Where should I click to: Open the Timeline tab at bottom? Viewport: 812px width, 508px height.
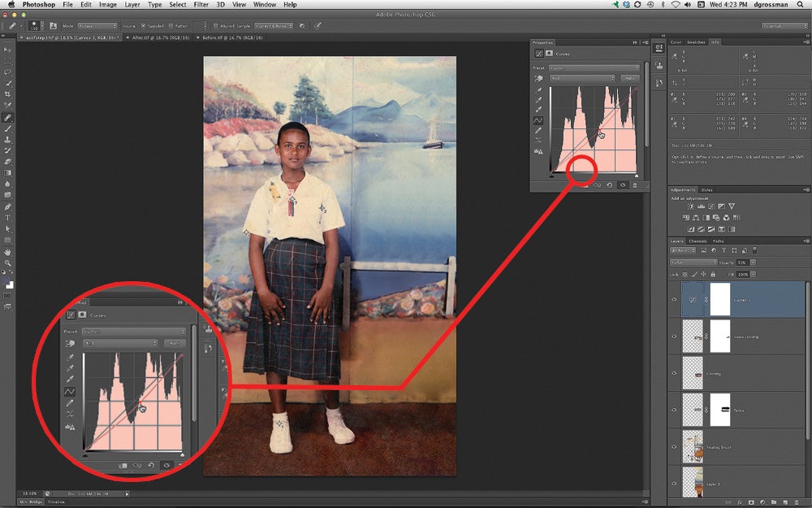(57, 501)
